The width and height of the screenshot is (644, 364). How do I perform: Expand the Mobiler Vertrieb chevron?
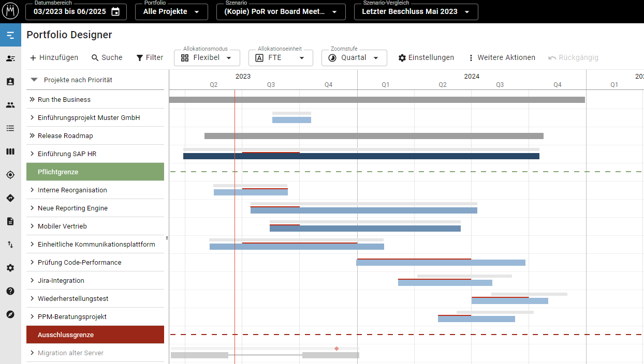[x=32, y=226]
